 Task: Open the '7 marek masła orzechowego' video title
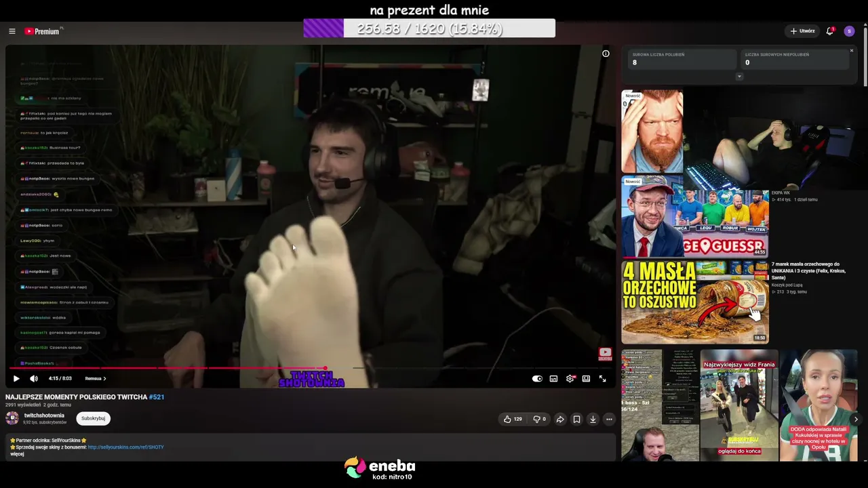point(808,270)
